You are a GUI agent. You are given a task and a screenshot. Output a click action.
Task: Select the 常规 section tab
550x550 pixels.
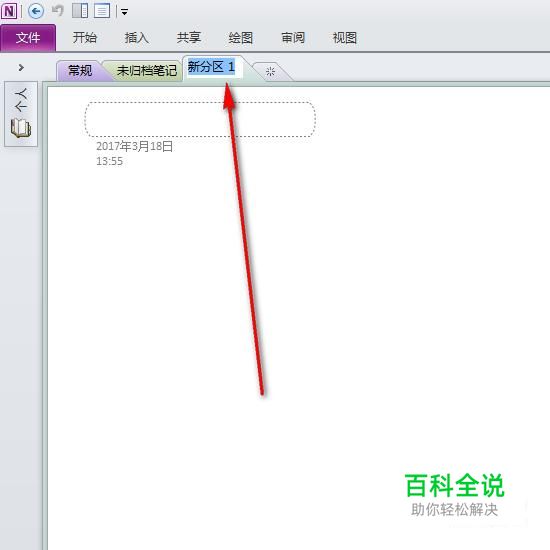80,71
